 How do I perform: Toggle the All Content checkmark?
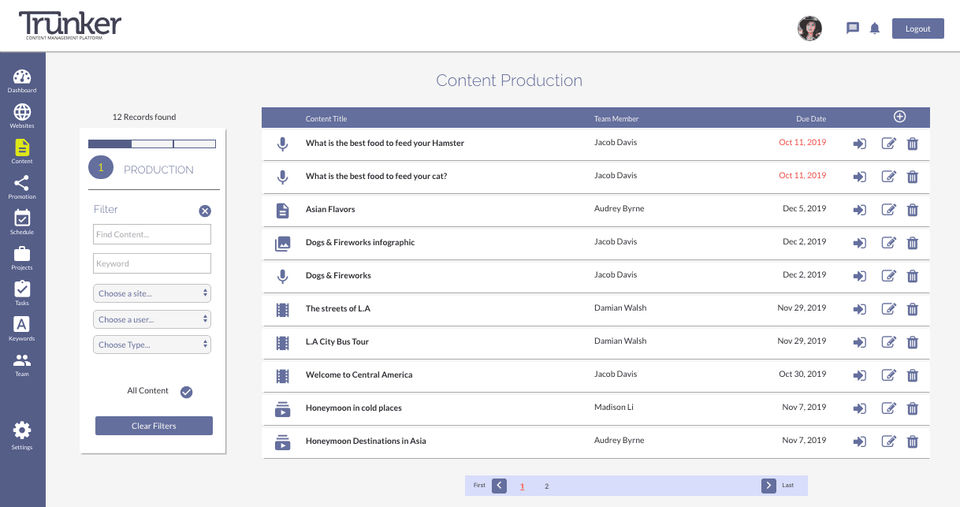pyautogui.click(x=187, y=392)
